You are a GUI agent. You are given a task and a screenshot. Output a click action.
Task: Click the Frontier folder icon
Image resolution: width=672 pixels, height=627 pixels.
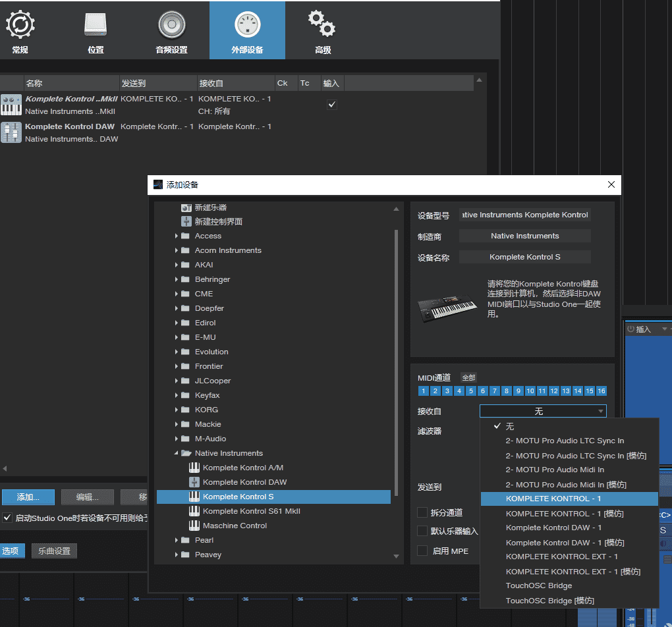[x=185, y=366]
